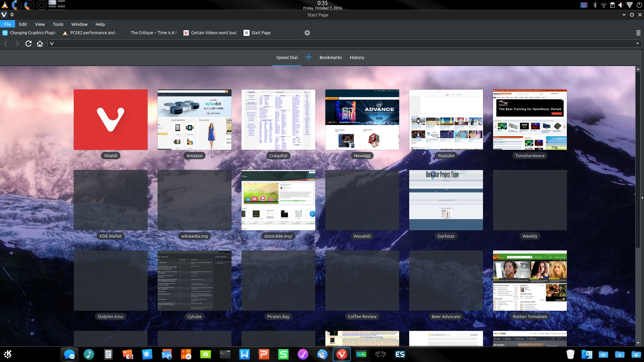
Task: Open a new tab with plus button
Action: click(307, 33)
